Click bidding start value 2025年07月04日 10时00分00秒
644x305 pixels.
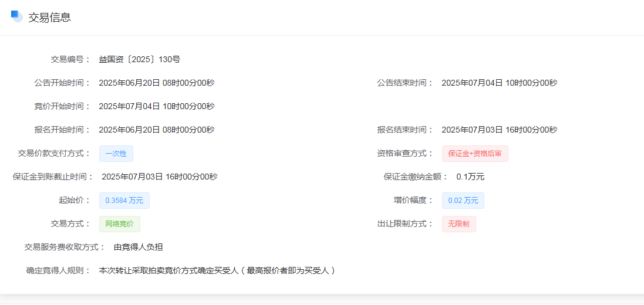[x=157, y=106]
